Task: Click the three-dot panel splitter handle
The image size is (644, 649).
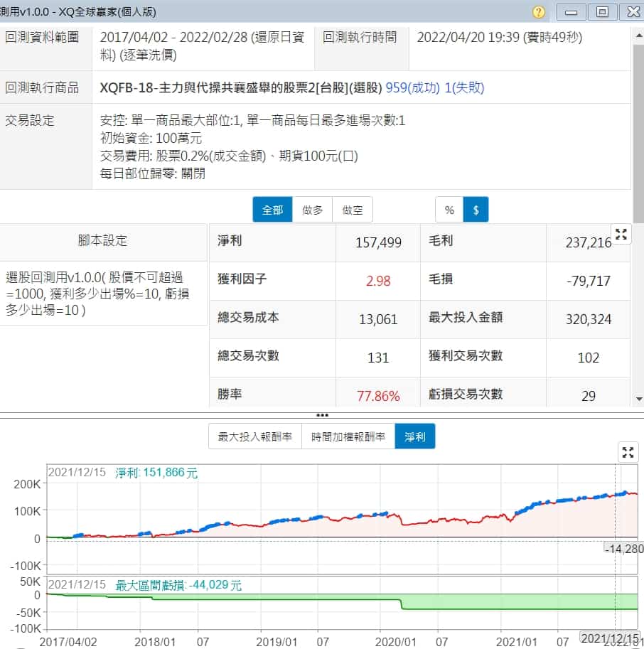Action: coord(322,415)
